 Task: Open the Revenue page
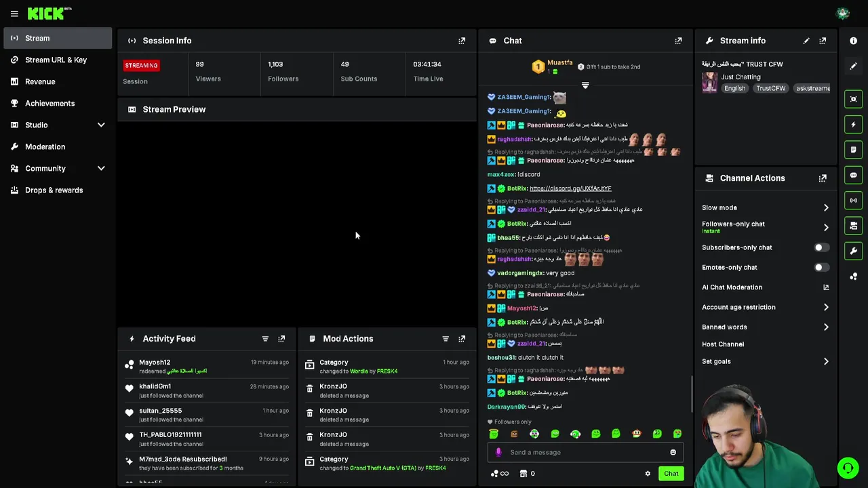(58, 81)
